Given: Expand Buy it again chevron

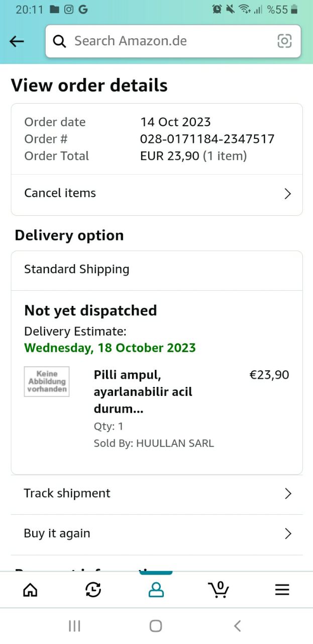Looking at the screenshot, I should pos(288,534).
